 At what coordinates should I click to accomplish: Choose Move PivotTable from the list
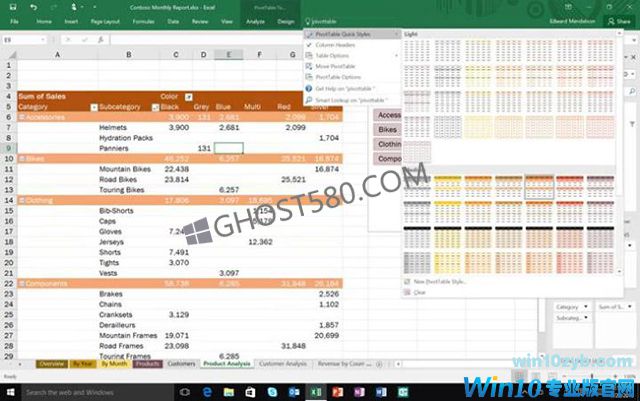[x=352, y=66]
